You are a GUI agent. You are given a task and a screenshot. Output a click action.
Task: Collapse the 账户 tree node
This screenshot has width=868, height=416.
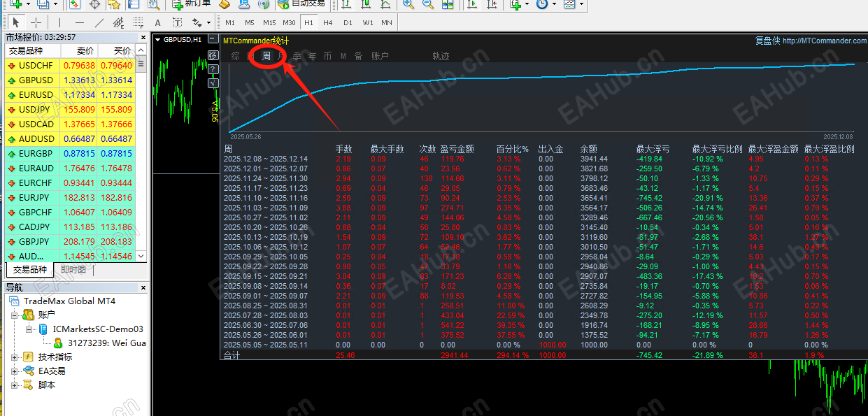[15, 315]
